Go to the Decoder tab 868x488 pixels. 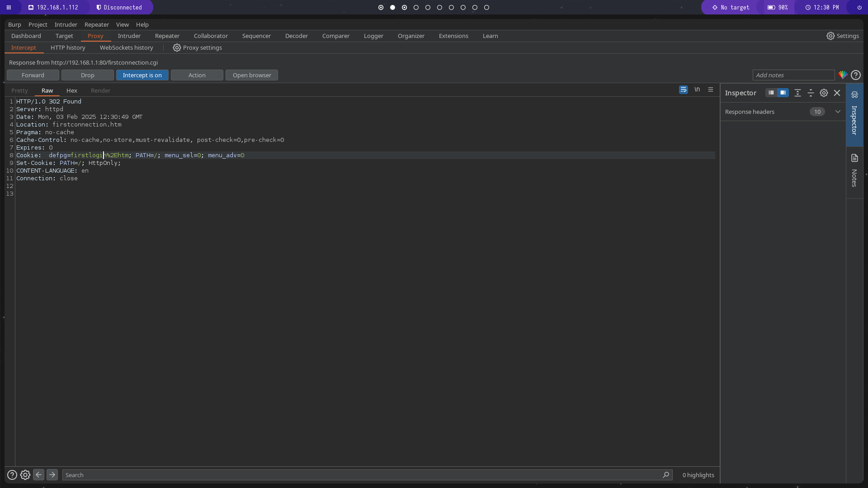tap(297, 36)
